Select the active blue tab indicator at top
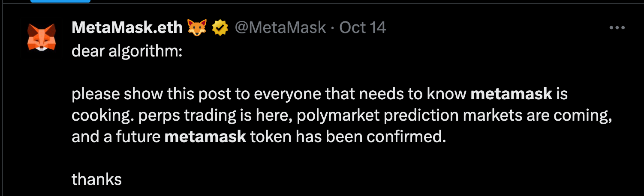644x196 pixels. click(60, 1)
